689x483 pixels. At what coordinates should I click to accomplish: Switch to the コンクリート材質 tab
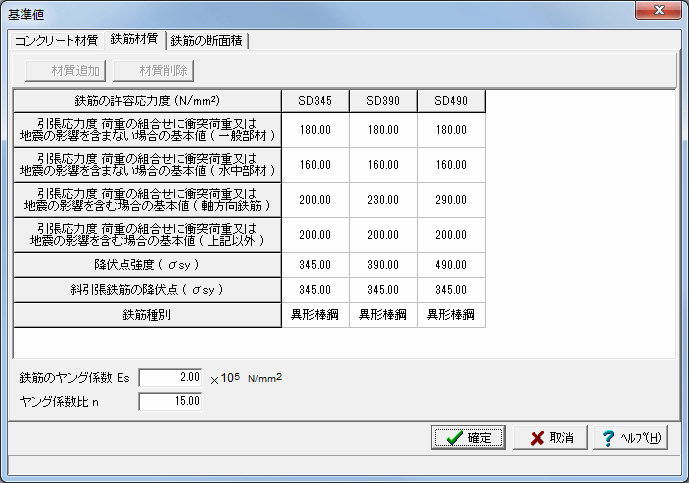click(x=56, y=41)
